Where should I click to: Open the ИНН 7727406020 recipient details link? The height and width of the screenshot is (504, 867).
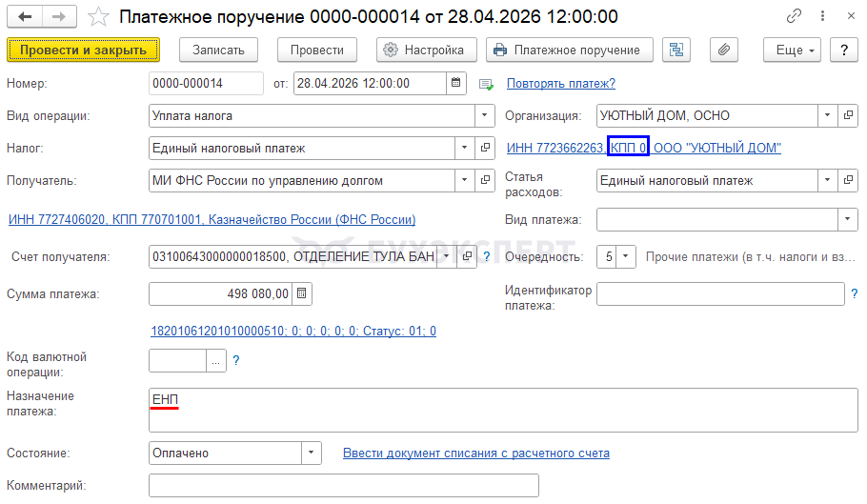click(212, 219)
